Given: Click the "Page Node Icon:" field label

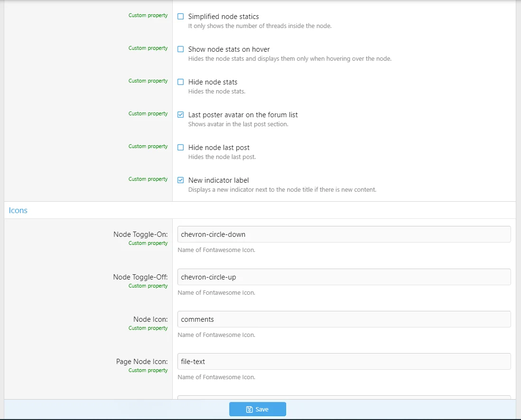Looking at the screenshot, I should (x=142, y=362).
